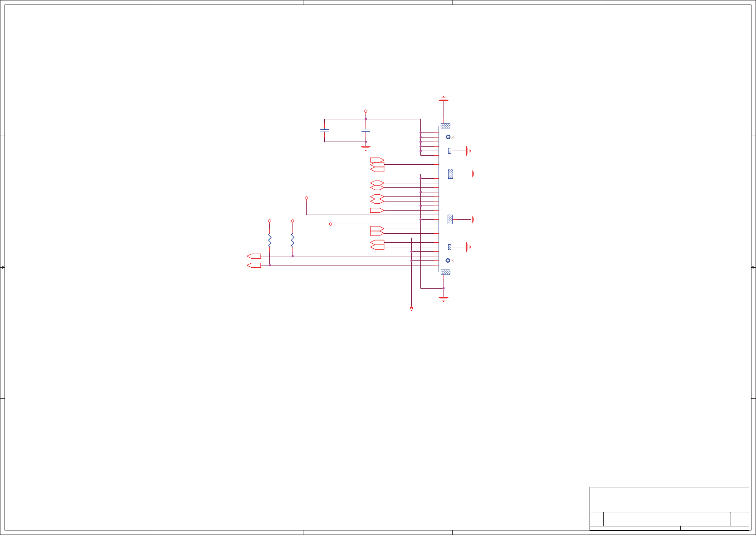
Task: Select the upper mounting hole in connector
Action: [x=448, y=137]
